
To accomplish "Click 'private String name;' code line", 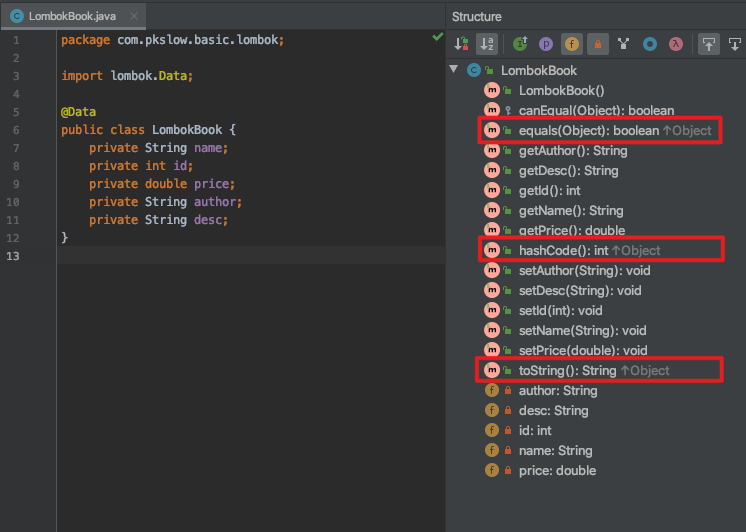I will (x=158, y=148).
